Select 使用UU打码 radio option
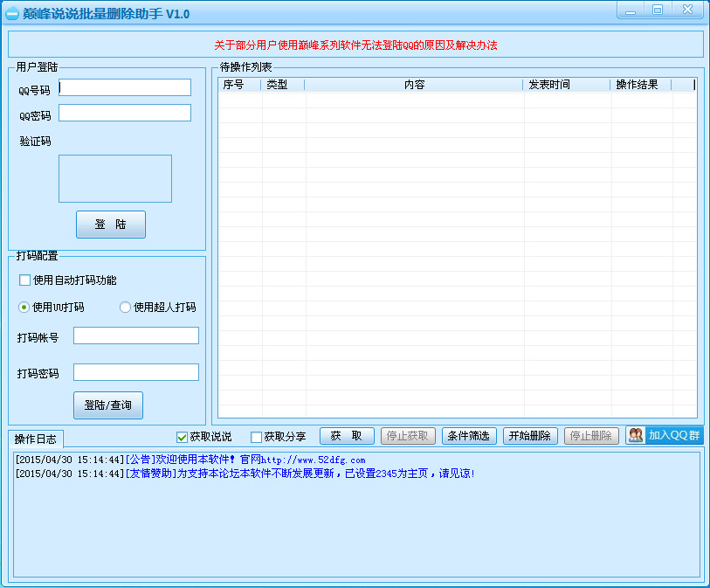 coord(24,307)
